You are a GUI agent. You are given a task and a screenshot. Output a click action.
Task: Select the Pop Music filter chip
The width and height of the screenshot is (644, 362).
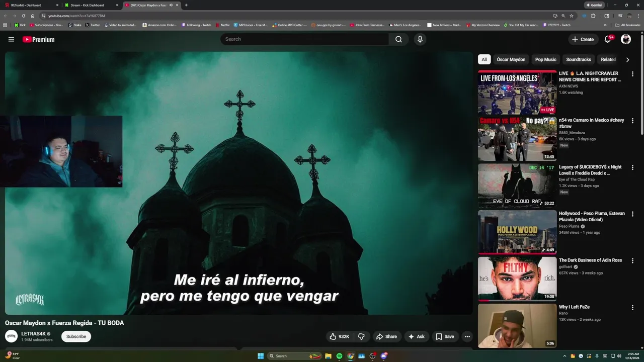tap(546, 59)
